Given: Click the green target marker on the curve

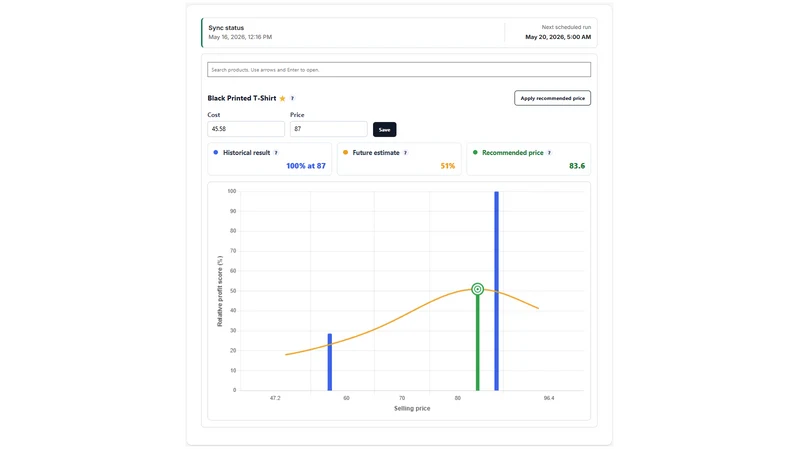Looking at the screenshot, I should pyautogui.click(x=478, y=289).
